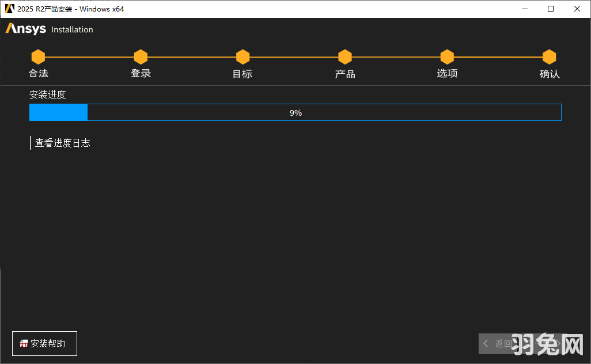Image resolution: width=591 pixels, height=364 pixels.
Task: Click the 9% installation progress bar
Action: pyautogui.click(x=295, y=113)
